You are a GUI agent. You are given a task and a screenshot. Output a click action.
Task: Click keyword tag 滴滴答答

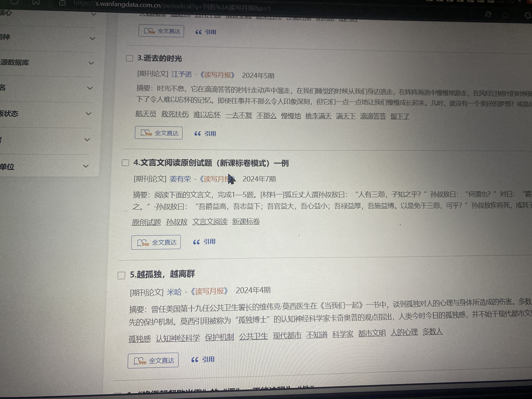[373, 116]
